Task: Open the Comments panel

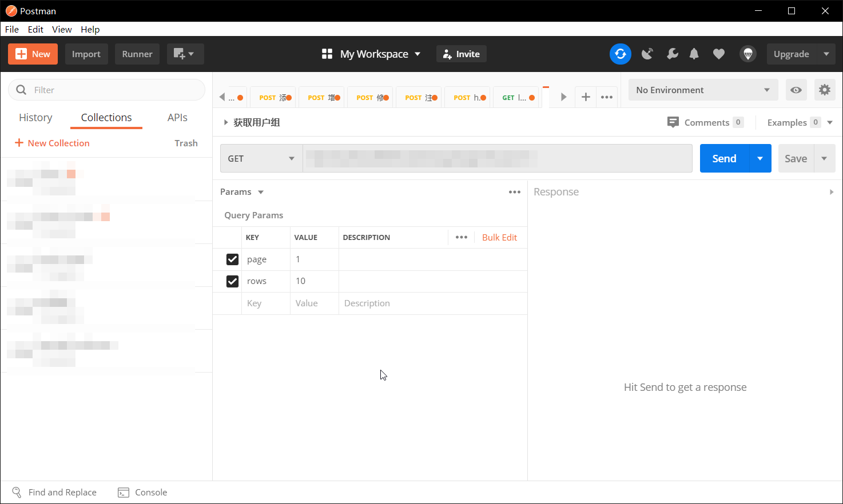Action: click(705, 122)
